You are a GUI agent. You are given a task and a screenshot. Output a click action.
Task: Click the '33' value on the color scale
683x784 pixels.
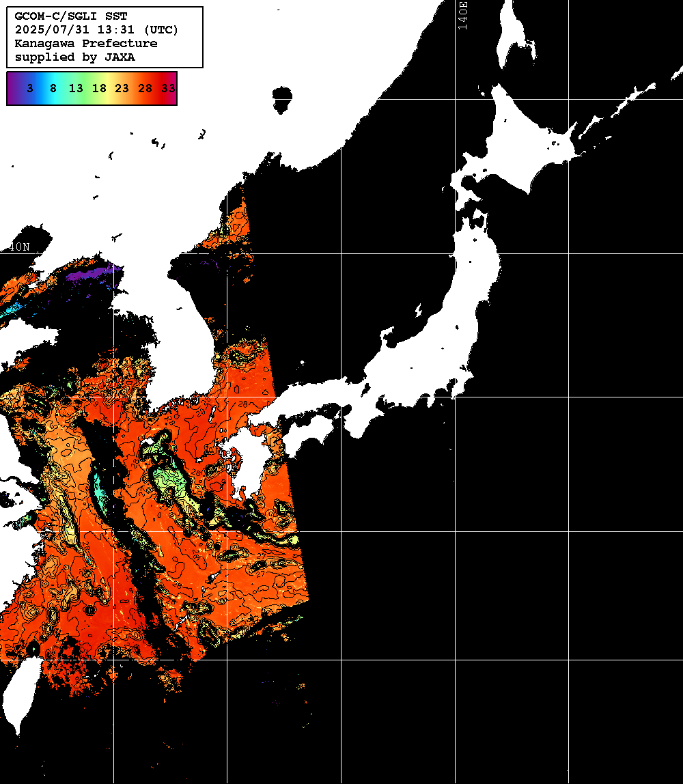tap(168, 89)
